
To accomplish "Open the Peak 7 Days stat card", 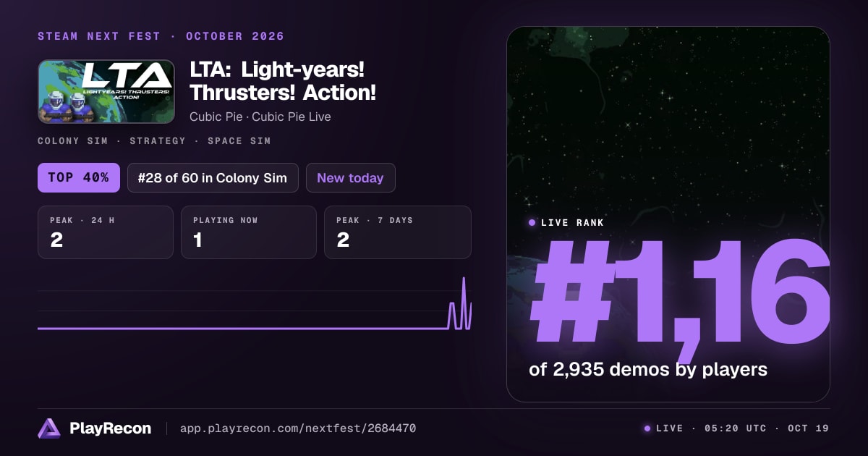I will [398, 232].
